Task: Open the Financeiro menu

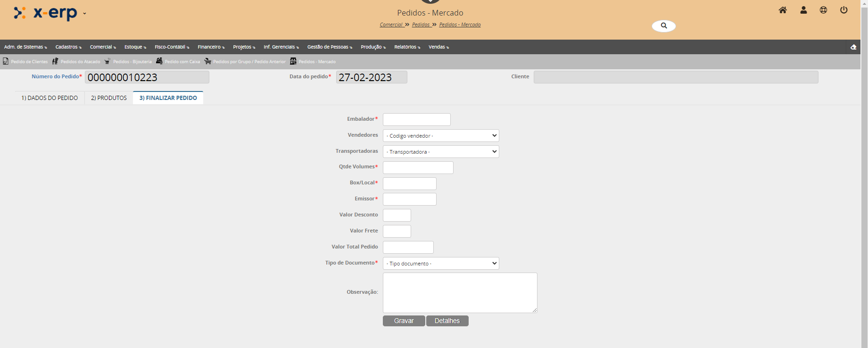Action: 211,47
